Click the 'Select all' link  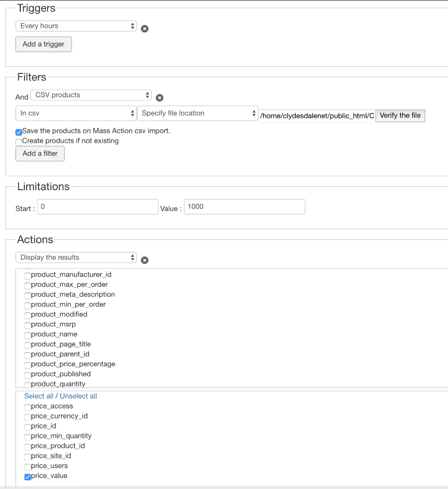pyautogui.click(x=39, y=396)
